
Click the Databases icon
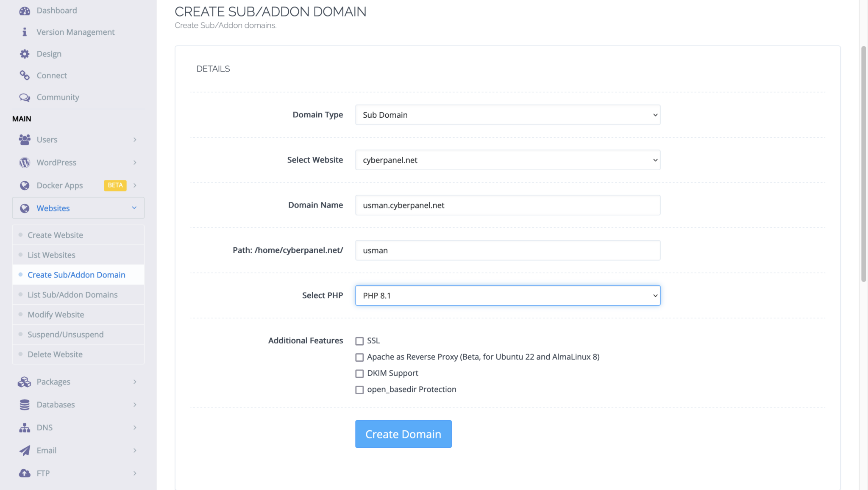25,404
